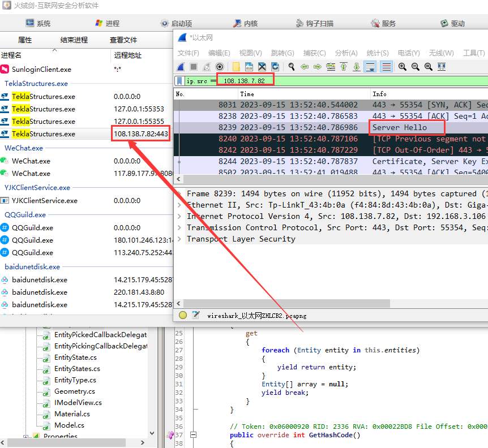Select the SunloginClient.exe process row
The width and height of the screenshot is (488, 448).
[x=87, y=70]
